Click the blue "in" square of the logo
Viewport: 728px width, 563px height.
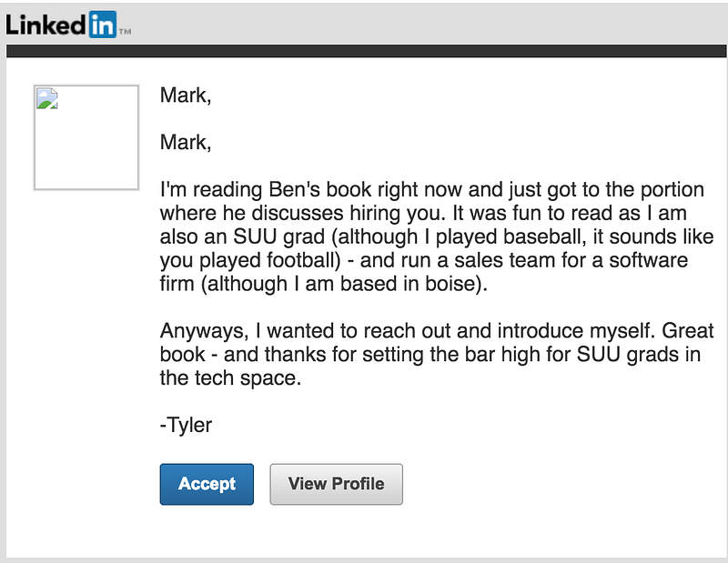tap(102, 25)
